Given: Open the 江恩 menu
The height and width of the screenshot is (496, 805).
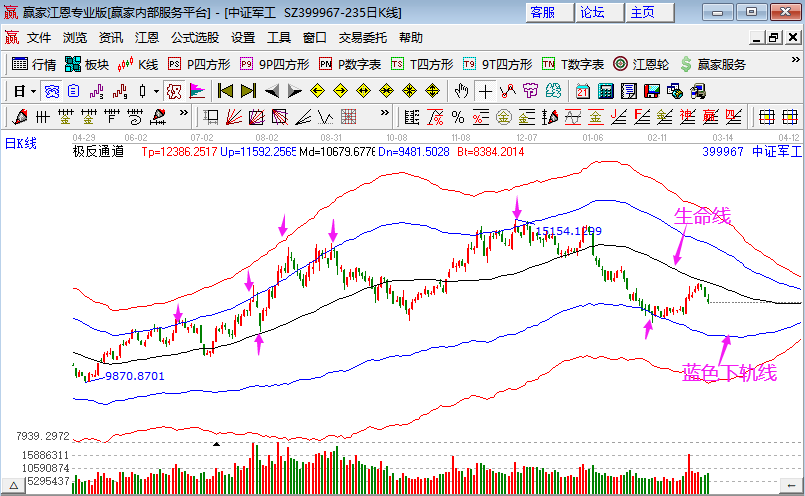Looking at the screenshot, I should pyautogui.click(x=147, y=37).
